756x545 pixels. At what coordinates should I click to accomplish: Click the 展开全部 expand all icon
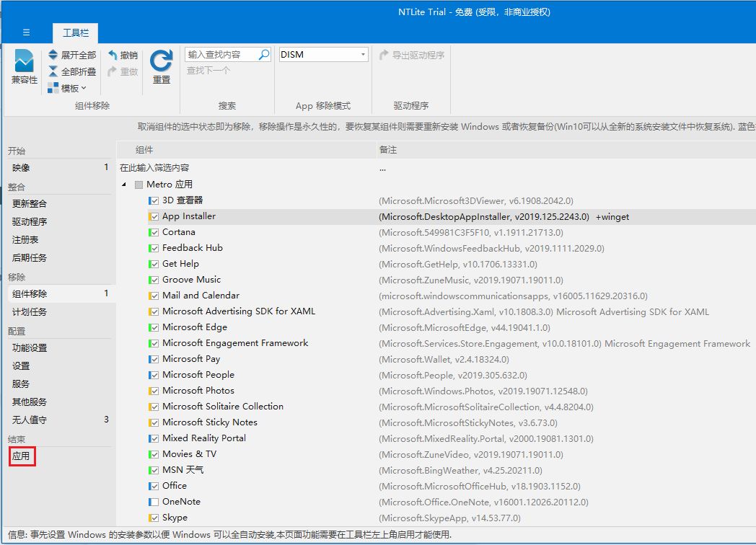[53, 55]
